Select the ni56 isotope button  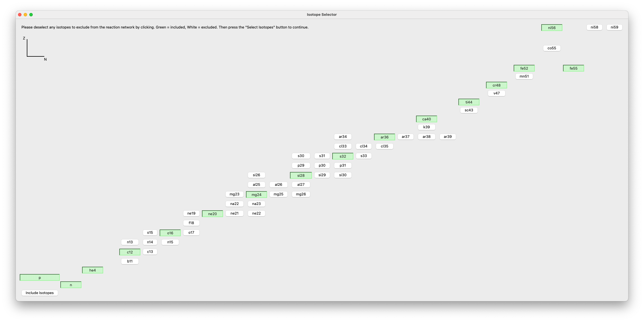click(x=551, y=27)
